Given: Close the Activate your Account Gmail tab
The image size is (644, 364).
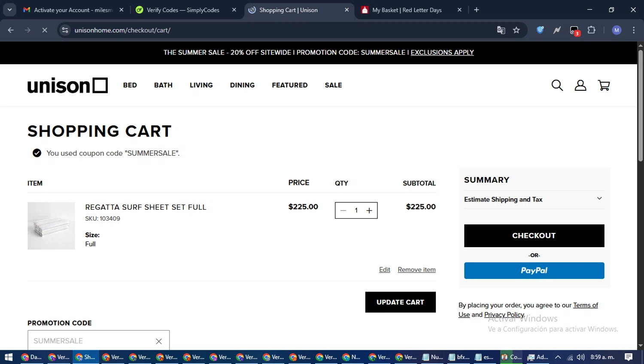Looking at the screenshot, I should 122,10.
